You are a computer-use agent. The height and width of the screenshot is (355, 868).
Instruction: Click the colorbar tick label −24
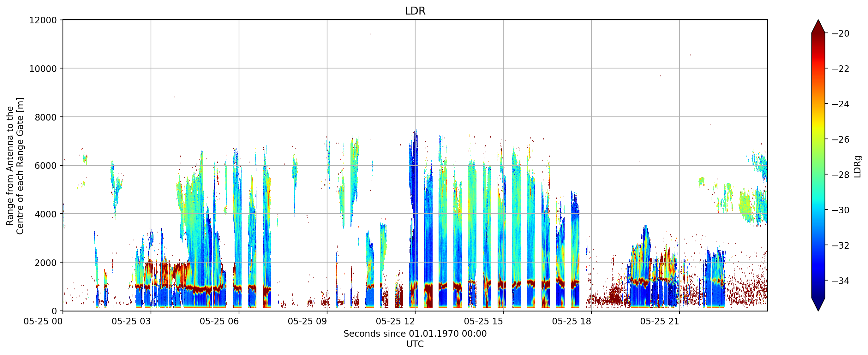tap(840, 104)
